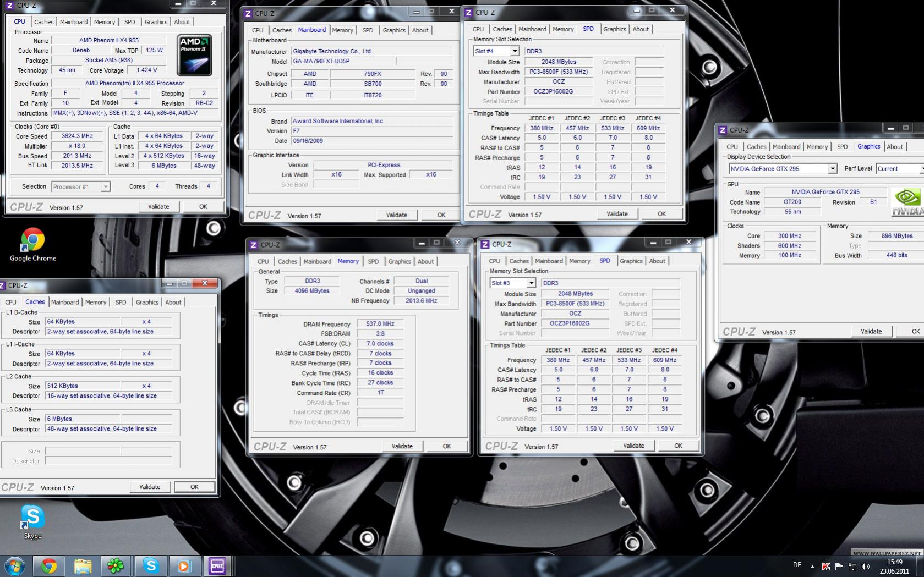
Task: Click the AMD Phenom II logo
Action: (x=195, y=55)
